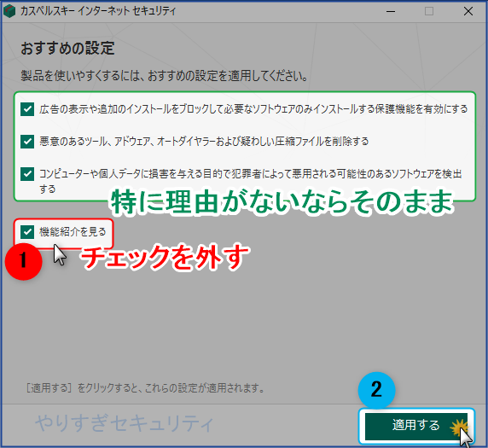Click the 適用する button

416,426
